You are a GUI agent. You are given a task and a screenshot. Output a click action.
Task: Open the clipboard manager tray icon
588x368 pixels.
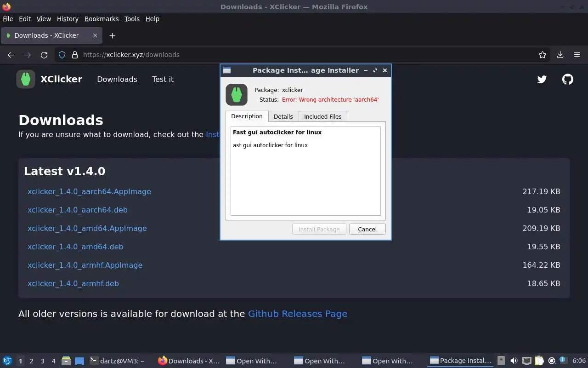coord(539,361)
